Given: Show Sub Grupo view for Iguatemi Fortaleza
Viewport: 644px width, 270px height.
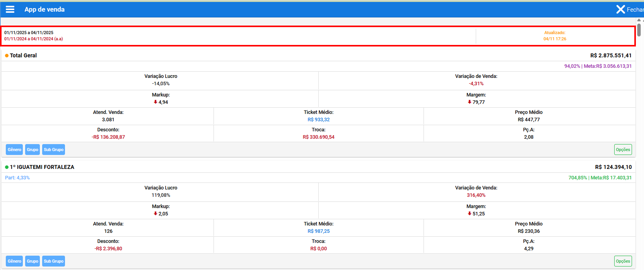Looking at the screenshot, I should pyautogui.click(x=53, y=261).
